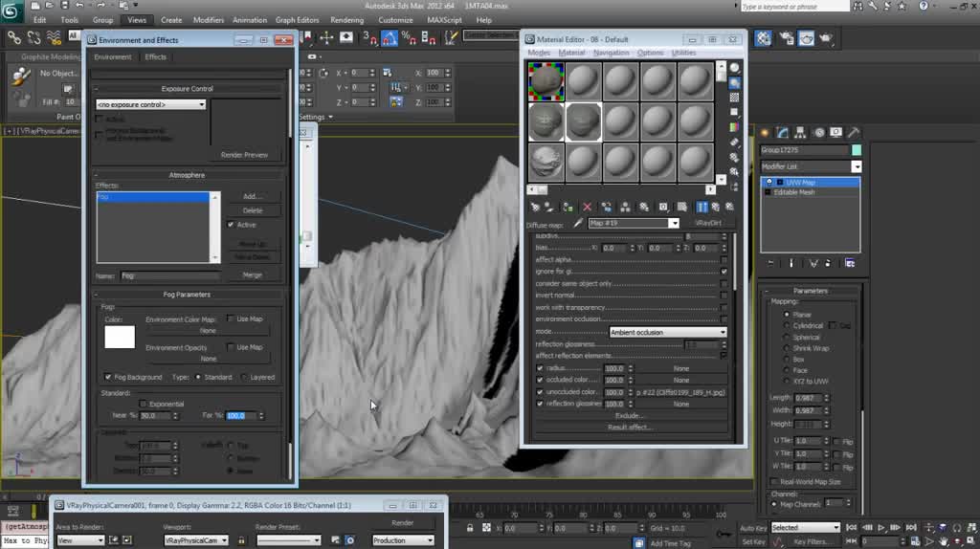The width and height of the screenshot is (980, 549).
Task: Select Cylindrical mapping radio button
Action: click(787, 325)
